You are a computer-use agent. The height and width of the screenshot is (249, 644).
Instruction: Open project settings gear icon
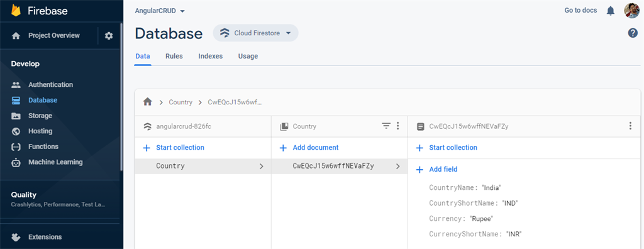pyautogui.click(x=108, y=36)
